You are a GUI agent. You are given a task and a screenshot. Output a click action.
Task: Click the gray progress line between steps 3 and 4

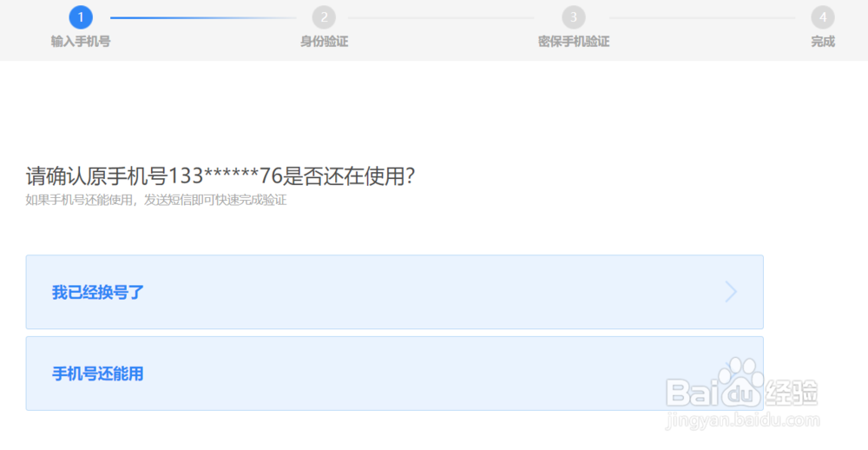pyautogui.click(x=702, y=17)
